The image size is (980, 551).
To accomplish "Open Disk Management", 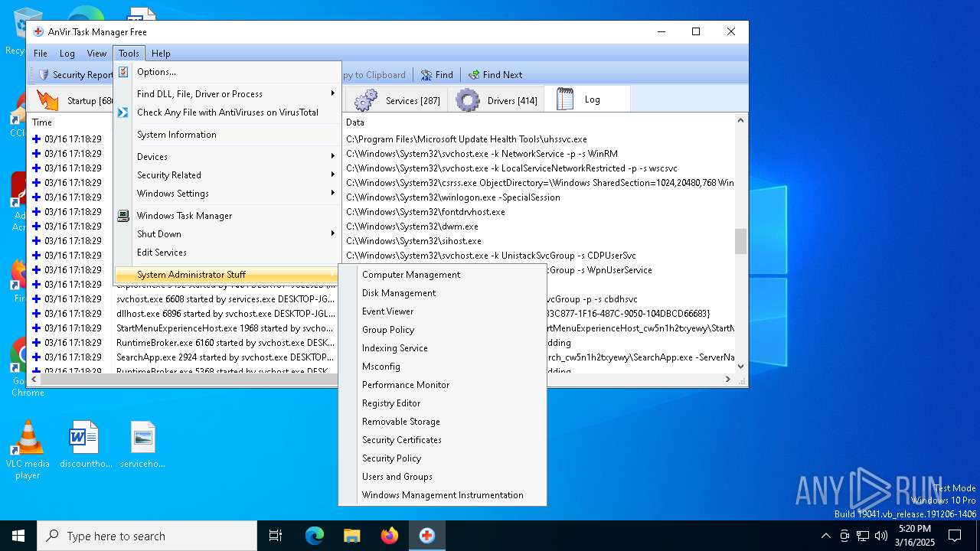I will [x=443, y=293].
